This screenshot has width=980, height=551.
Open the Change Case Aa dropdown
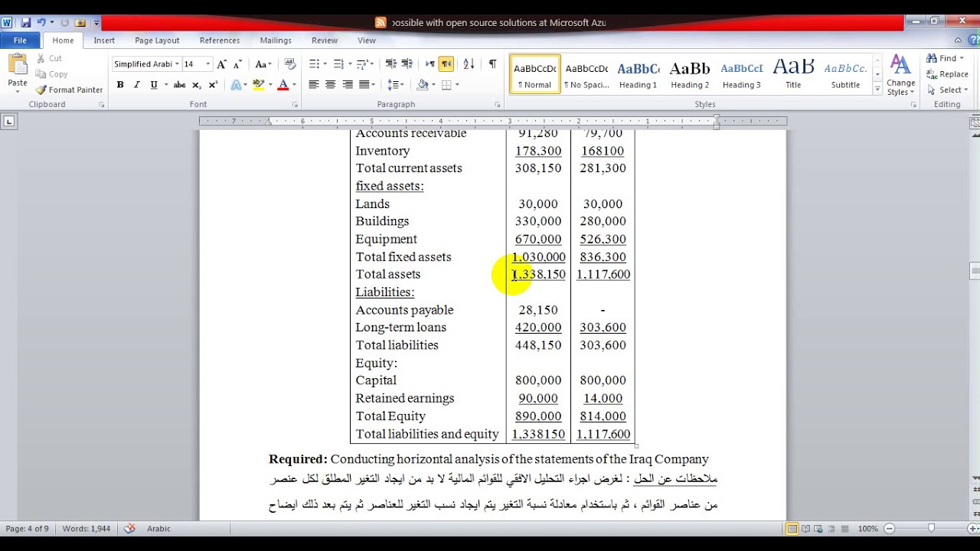click(x=263, y=64)
